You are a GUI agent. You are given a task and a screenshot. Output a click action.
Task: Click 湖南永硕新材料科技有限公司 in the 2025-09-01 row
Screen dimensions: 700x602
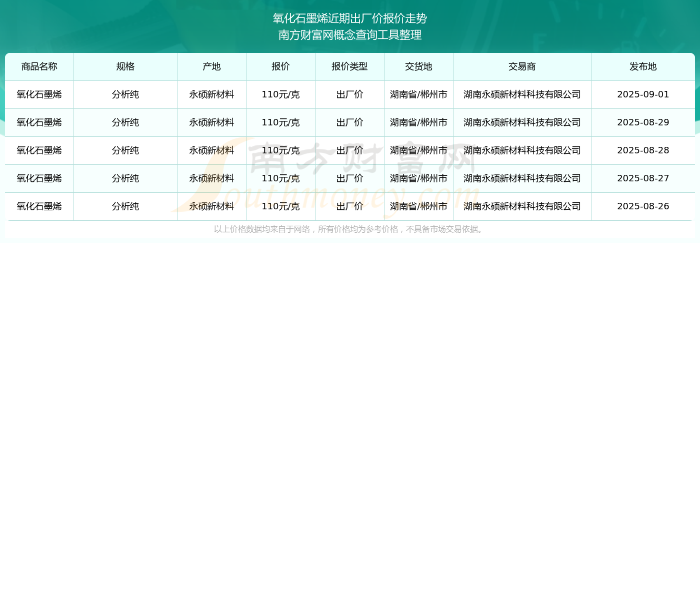(x=522, y=94)
